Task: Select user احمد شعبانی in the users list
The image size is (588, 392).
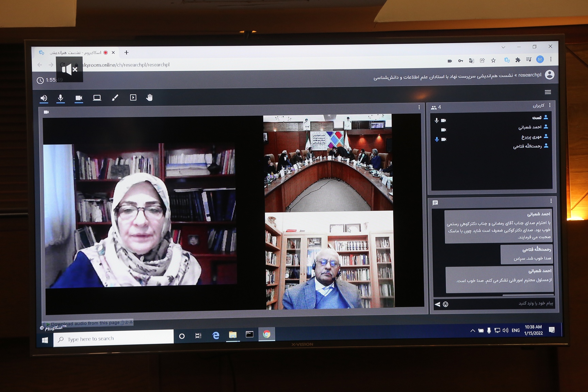Action: pyautogui.click(x=529, y=127)
